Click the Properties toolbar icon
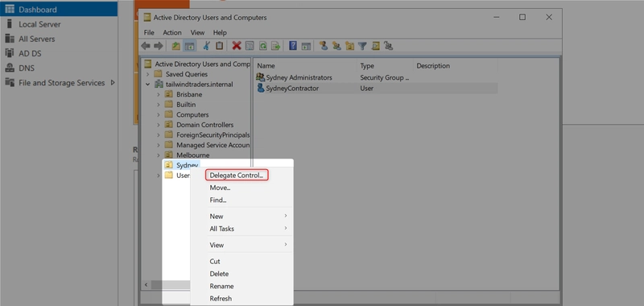The image size is (644, 306). click(x=250, y=46)
